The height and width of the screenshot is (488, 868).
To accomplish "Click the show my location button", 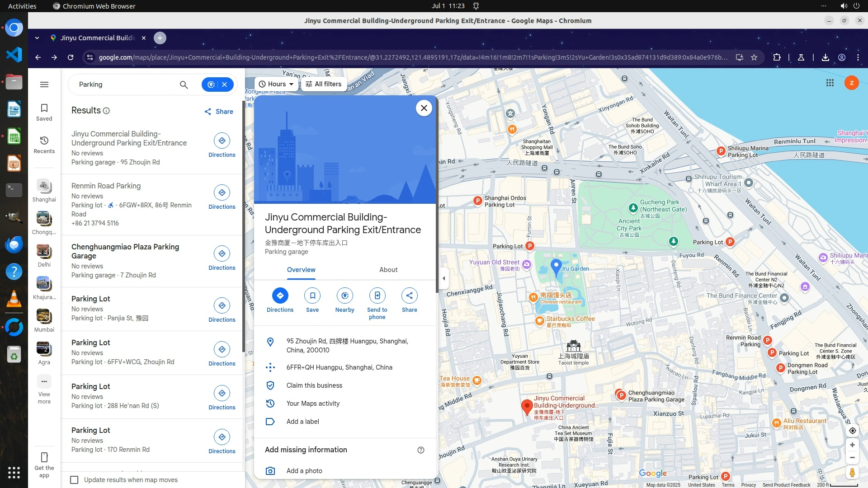I will pos(852,431).
